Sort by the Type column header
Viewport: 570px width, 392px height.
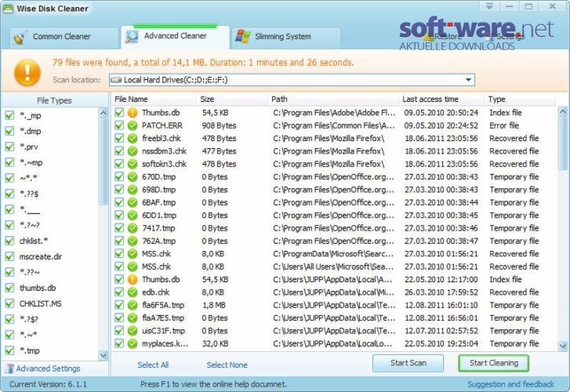520,100
